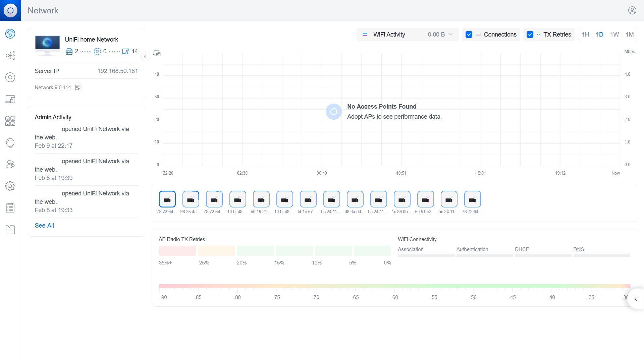Click the console monitor image for UniFi home Network
The width and height of the screenshot is (644, 362).
coord(47,45)
